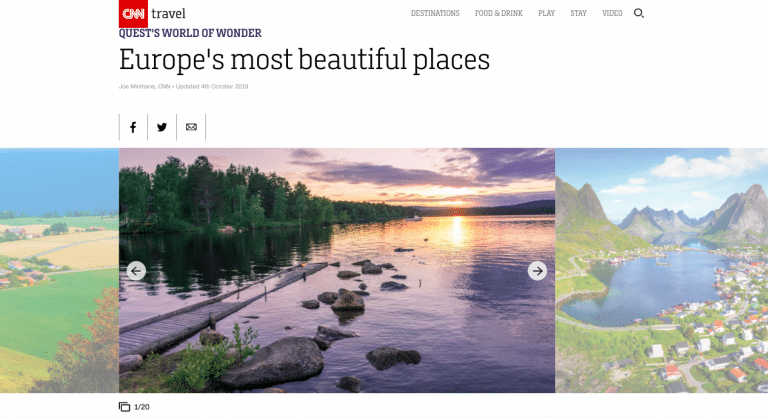Open the Destinations menu
The width and height of the screenshot is (768, 418).
click(x=435, y=13)
